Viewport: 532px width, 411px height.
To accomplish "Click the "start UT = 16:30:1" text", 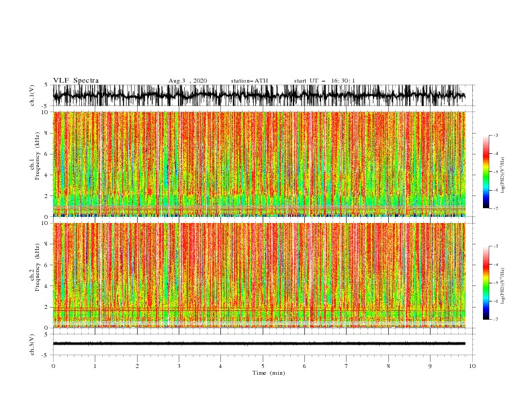I will [x=324, y=81].
